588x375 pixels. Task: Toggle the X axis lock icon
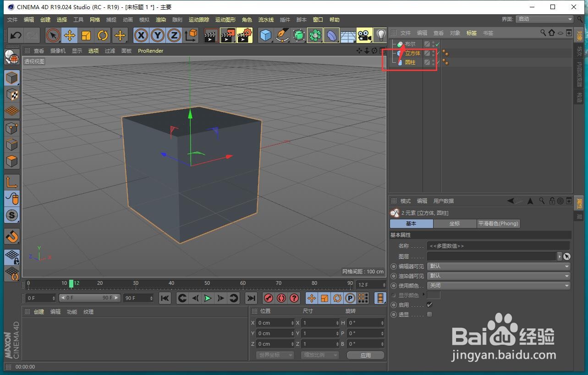tap(141, 35)
